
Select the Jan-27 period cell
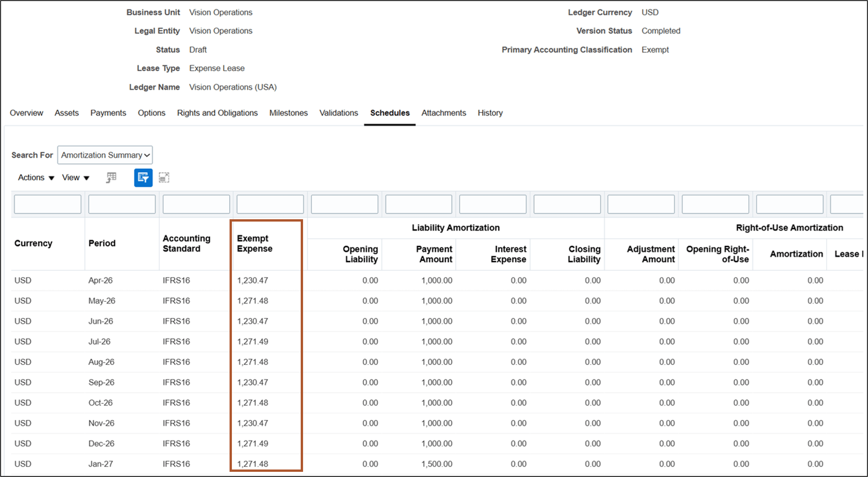[100, 464]
